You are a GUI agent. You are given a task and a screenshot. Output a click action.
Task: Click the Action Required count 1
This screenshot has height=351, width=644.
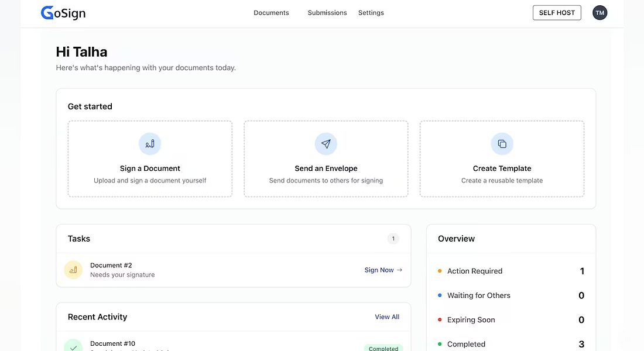[x=581, y=271]
